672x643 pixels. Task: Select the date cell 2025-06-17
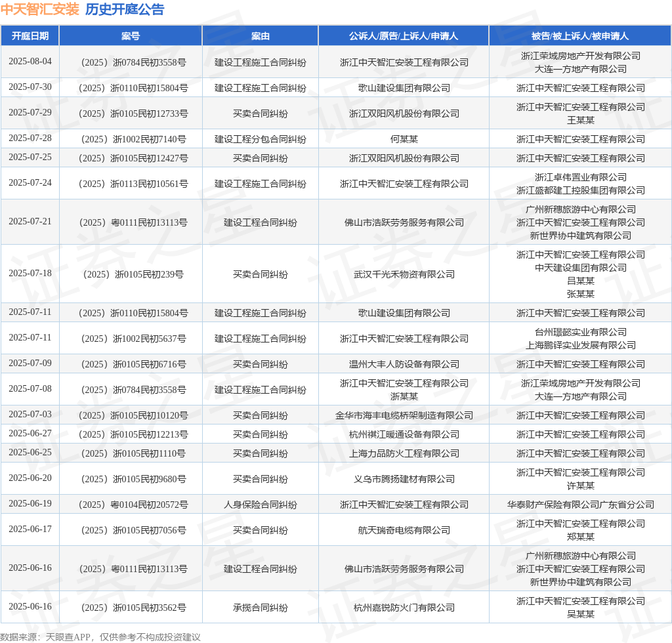(x=30, y=529)
